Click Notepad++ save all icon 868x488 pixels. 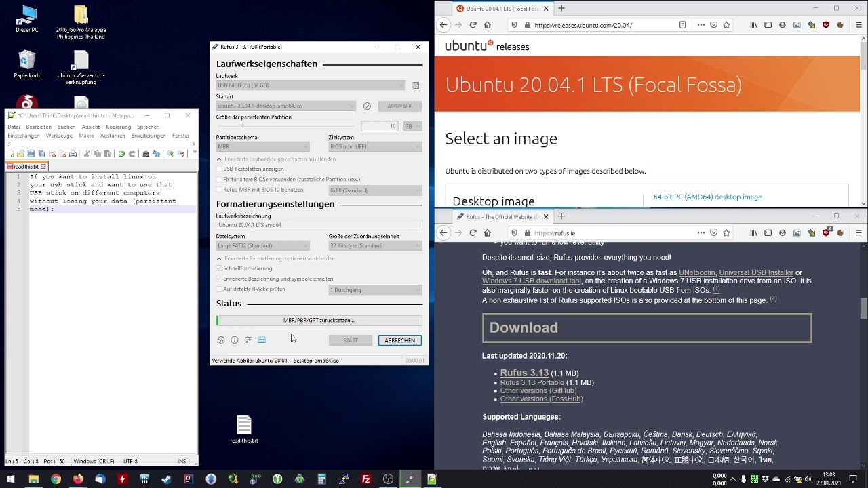[x=41, y=154]
